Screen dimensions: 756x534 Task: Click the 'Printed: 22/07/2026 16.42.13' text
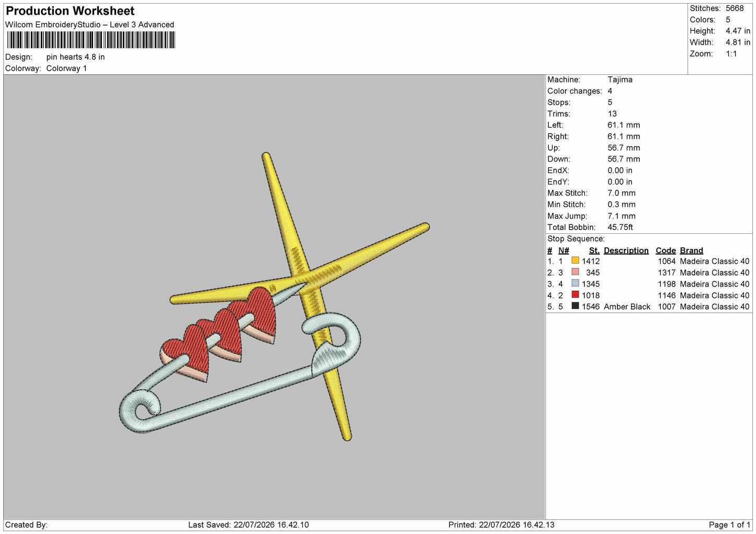501,525
